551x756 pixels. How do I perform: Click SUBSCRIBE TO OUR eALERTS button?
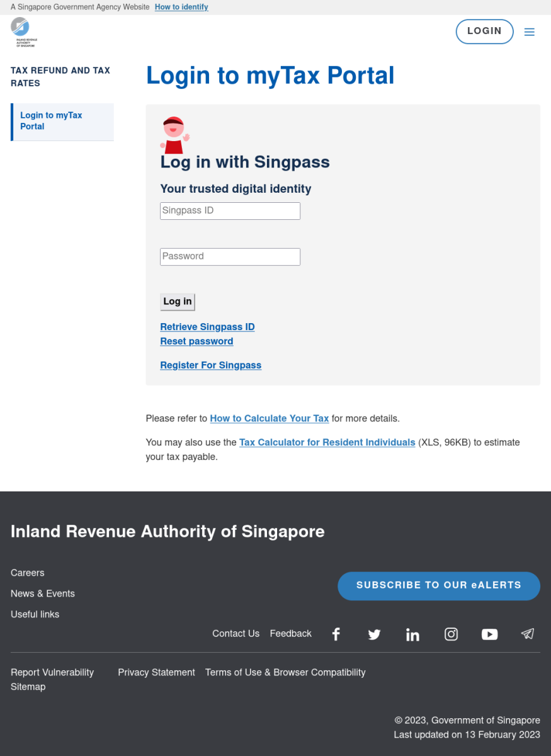[x=438, y=585]
